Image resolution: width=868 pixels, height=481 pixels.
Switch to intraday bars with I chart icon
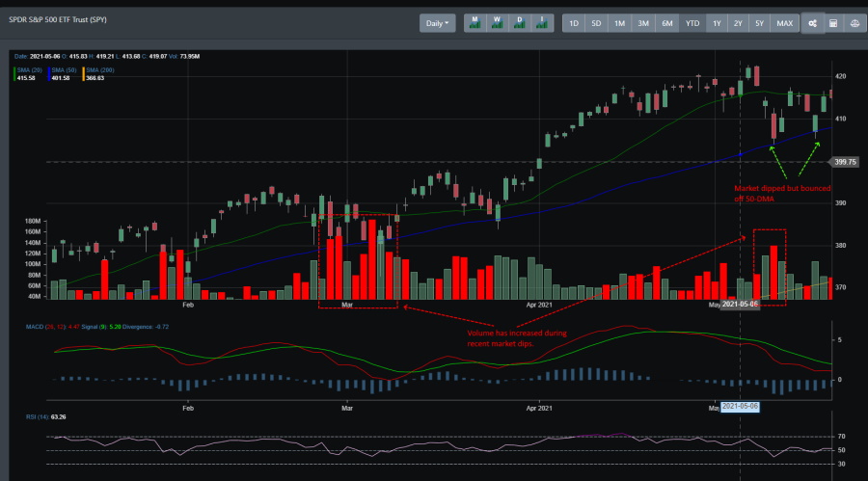coord(542,23)
